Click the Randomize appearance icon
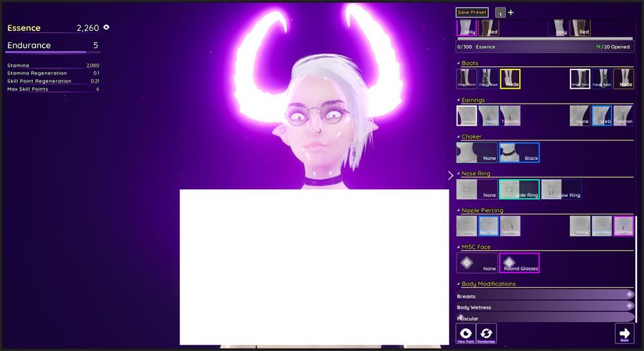The image size is (644, 351). [486, 332]
